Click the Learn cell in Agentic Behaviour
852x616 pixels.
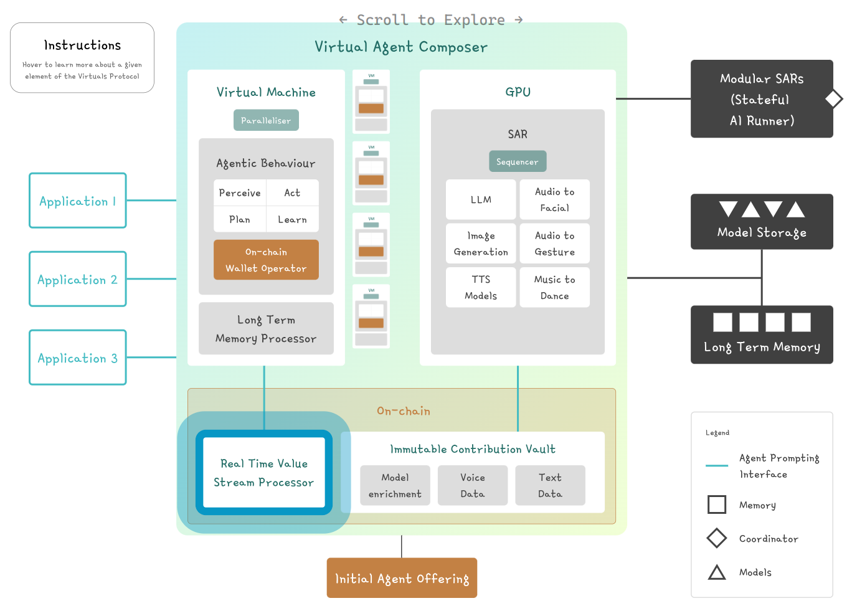click(292, 219)
